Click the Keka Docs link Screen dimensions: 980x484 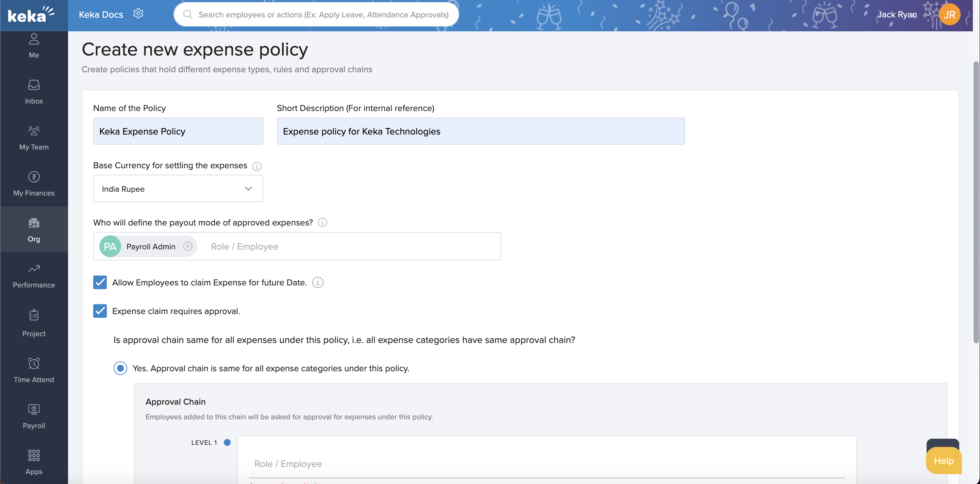[x=101, y=14]
